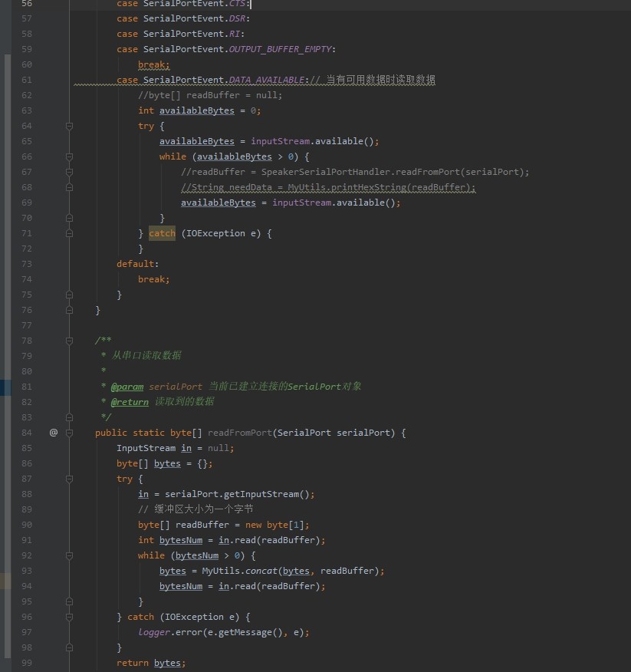Click OUTPUT_BUFFER_EMPTY constant on line 59
Image resolution: width=631 pixels, height=672 pixels.
[280, 49]
